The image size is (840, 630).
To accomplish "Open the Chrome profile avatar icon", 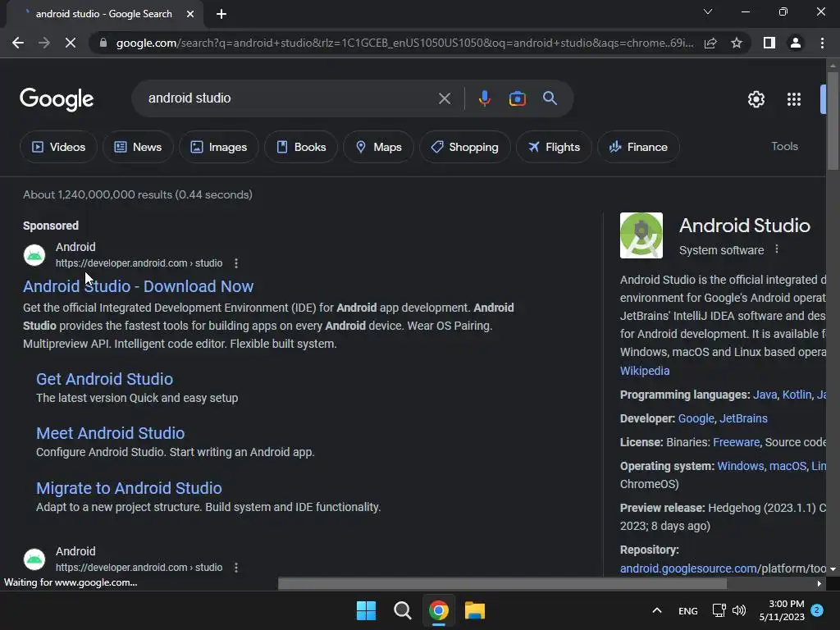I will click(x=796, y=43).
